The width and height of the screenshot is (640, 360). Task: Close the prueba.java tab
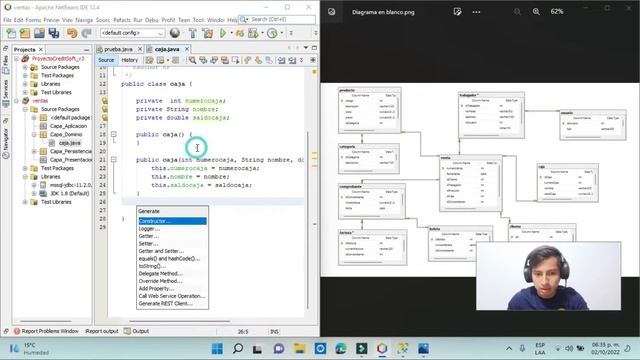(140, 49)
